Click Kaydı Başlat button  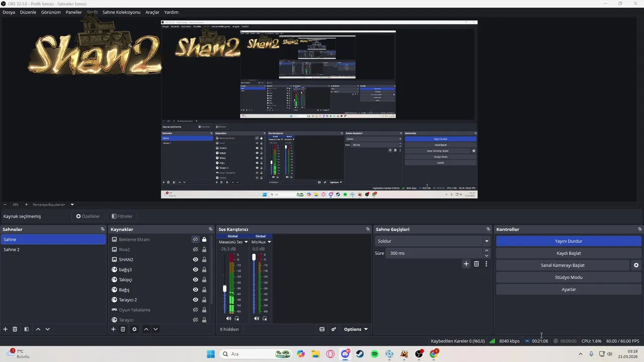569,253
